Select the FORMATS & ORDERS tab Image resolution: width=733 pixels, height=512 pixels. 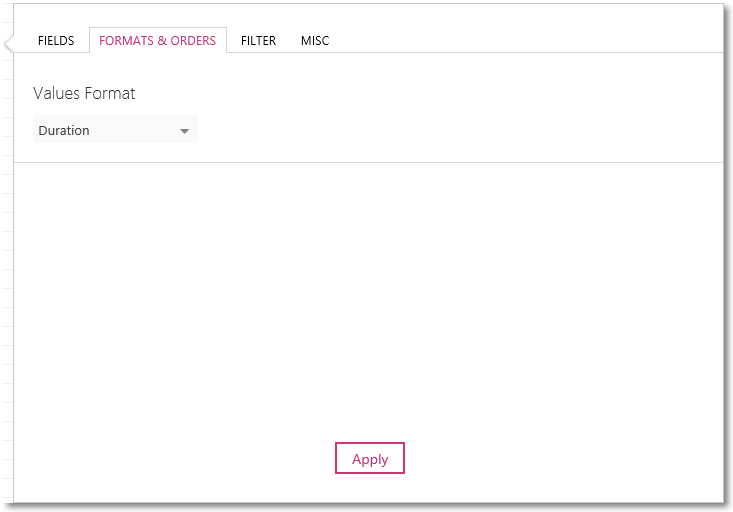coord(158,40)
